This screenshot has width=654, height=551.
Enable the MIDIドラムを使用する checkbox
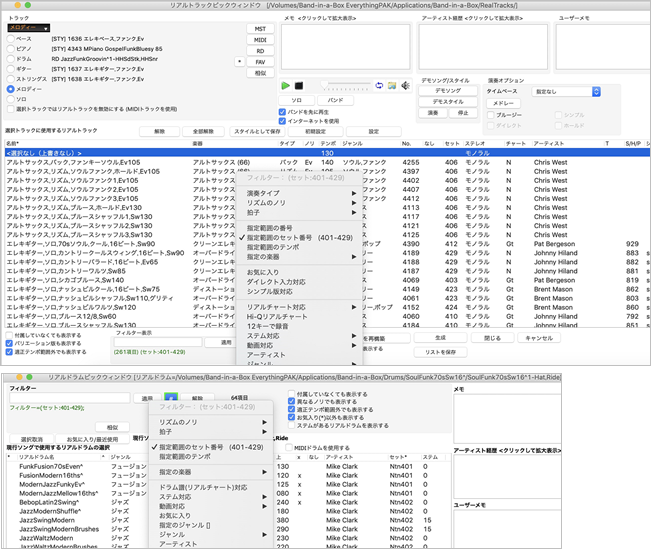pos(289,448)
